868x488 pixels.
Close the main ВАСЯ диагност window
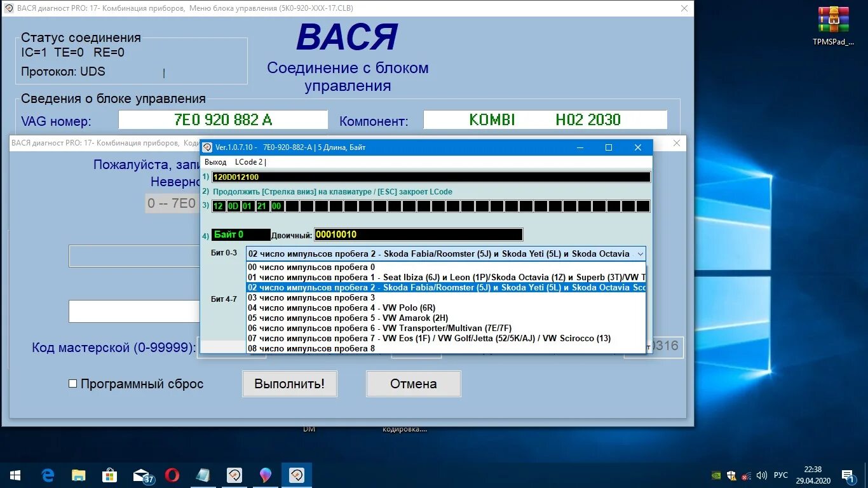(684, 8)
